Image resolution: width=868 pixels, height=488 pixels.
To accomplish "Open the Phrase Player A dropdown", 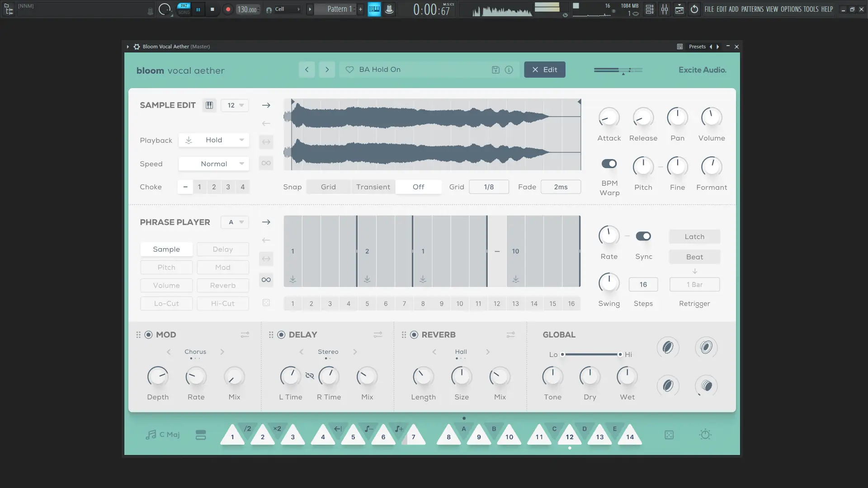I will point(235,222).
